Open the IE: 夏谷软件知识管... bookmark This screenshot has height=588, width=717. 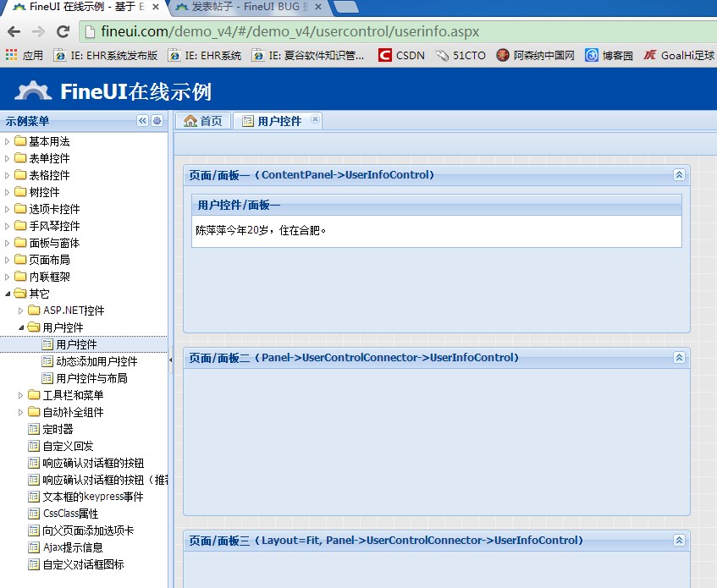click(x=308, y=55)
